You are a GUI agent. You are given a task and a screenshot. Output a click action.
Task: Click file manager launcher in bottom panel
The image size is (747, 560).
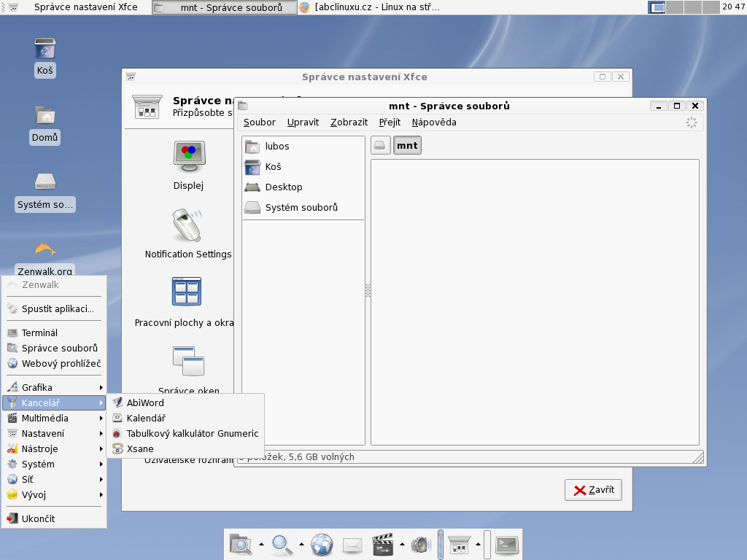[x=241, y=544]
